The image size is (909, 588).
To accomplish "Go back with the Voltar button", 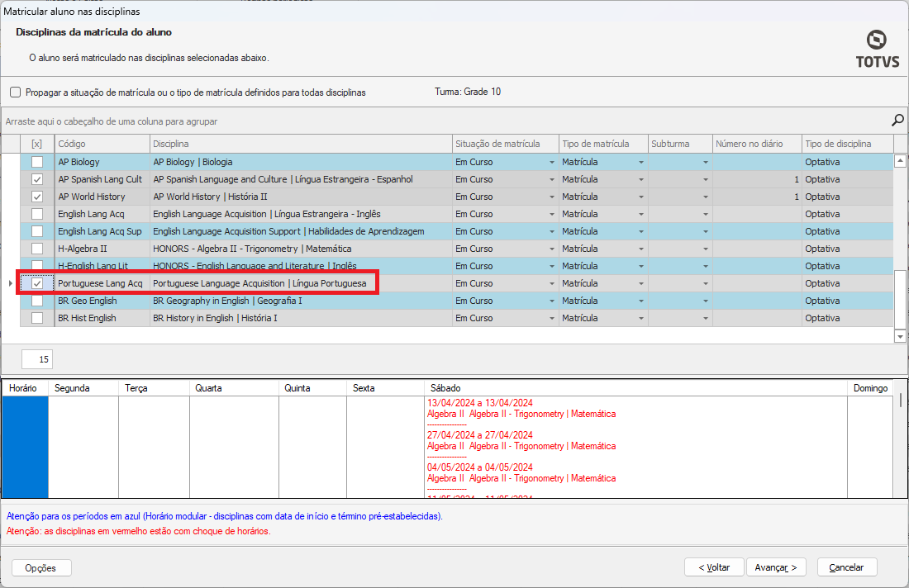I will [714, 567].
